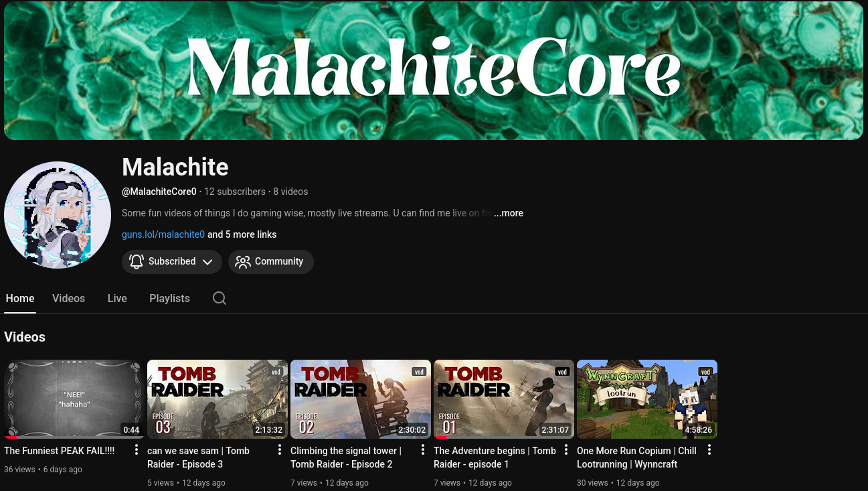868x491 pixels.
Task: Open options menu for The Adventure begins video
Action: click(566, 450)
